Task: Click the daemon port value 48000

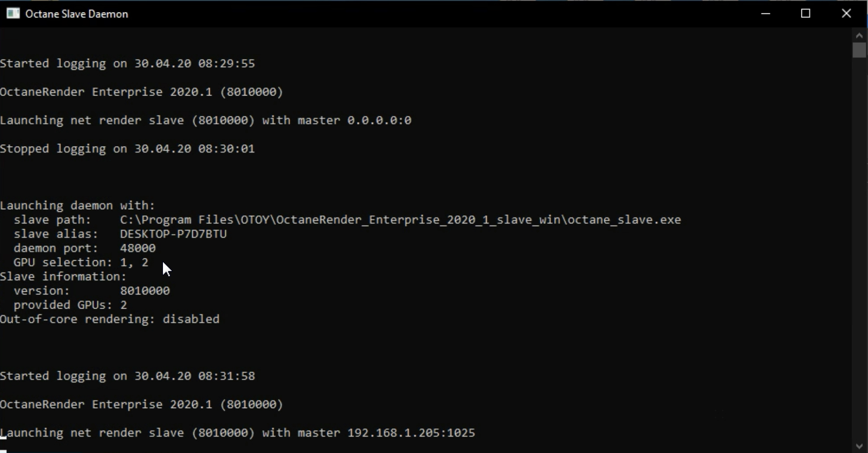Action: click(x=137, y=248)
